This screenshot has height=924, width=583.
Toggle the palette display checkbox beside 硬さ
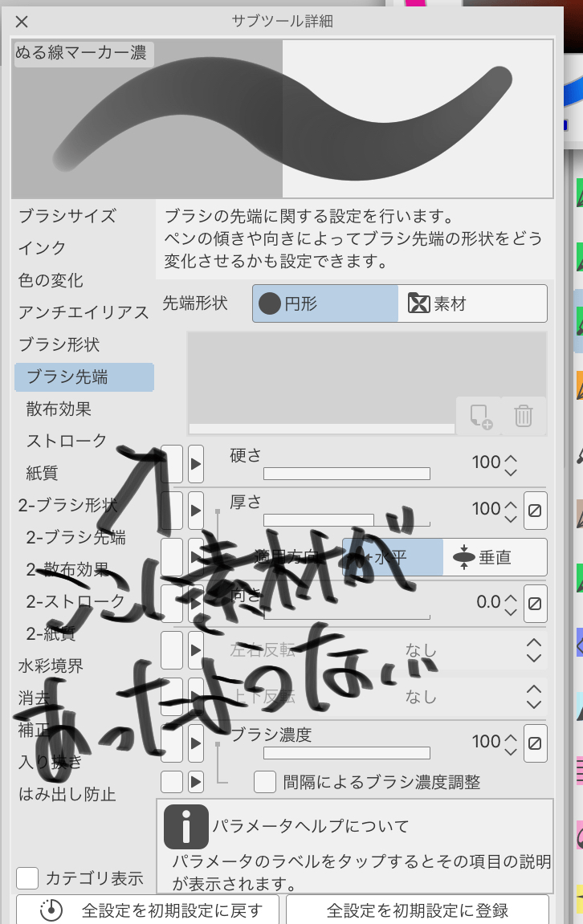click(172, 463)
